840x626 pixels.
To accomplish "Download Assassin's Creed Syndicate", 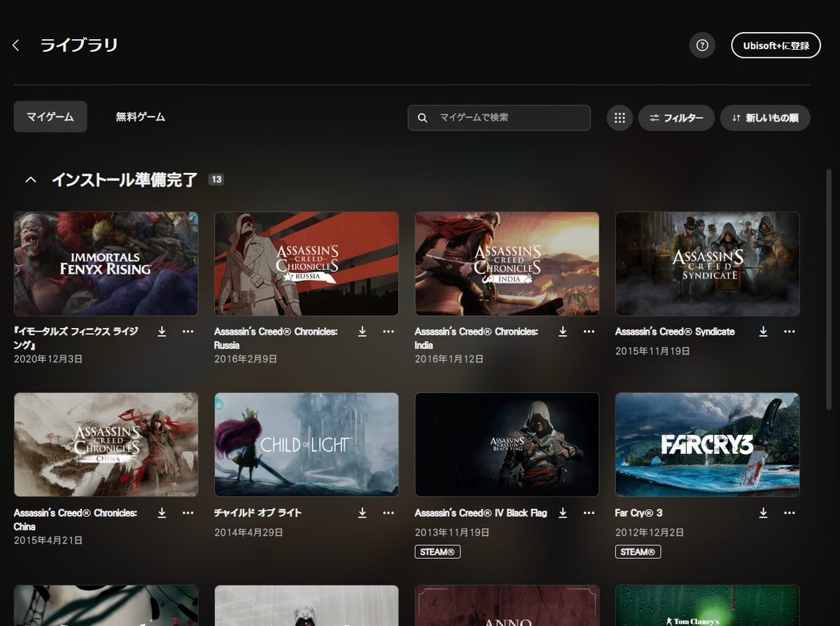I will 763,332.
